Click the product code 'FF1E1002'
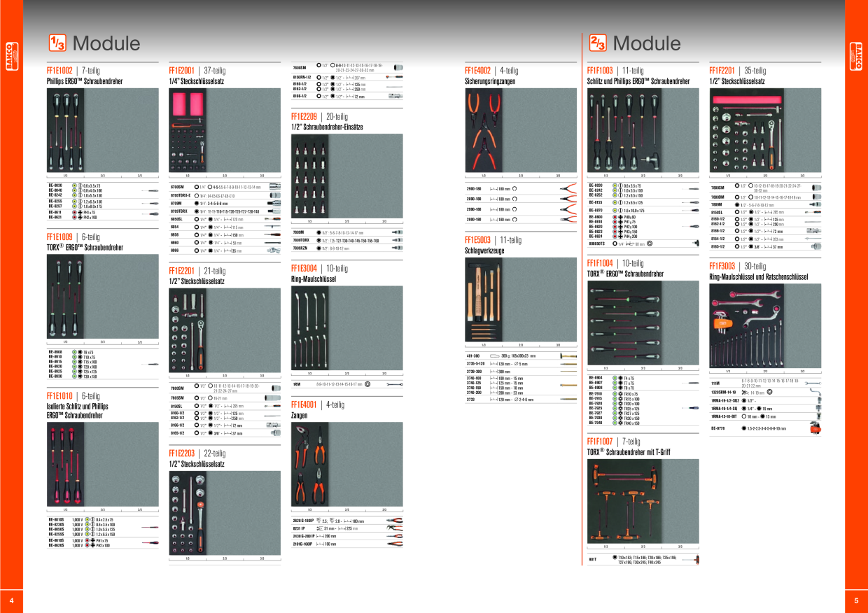This screenshot has height=613, width=868. click(60, 71)
